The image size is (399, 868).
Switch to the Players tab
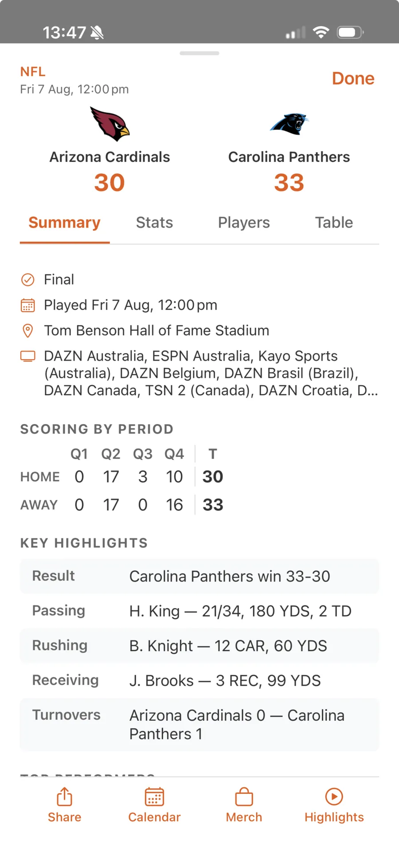(x=244, y=223)
